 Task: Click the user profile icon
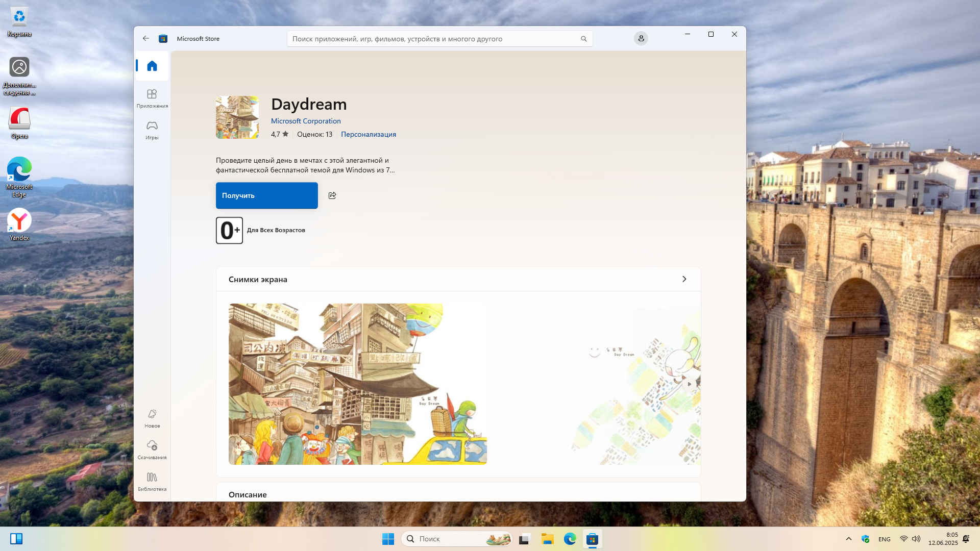[641, 38]
